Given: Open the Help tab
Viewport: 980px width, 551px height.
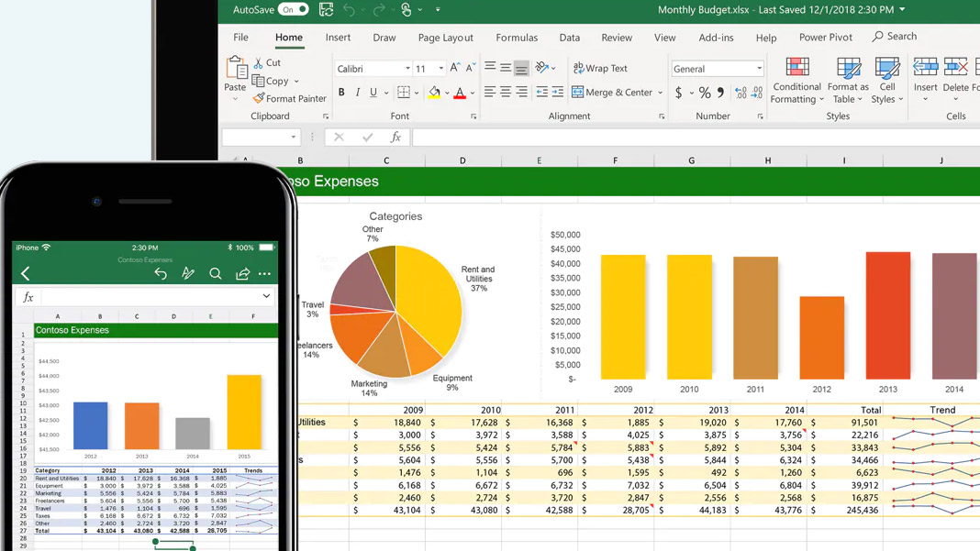Looking at the screenshot, I should (766, 38).
